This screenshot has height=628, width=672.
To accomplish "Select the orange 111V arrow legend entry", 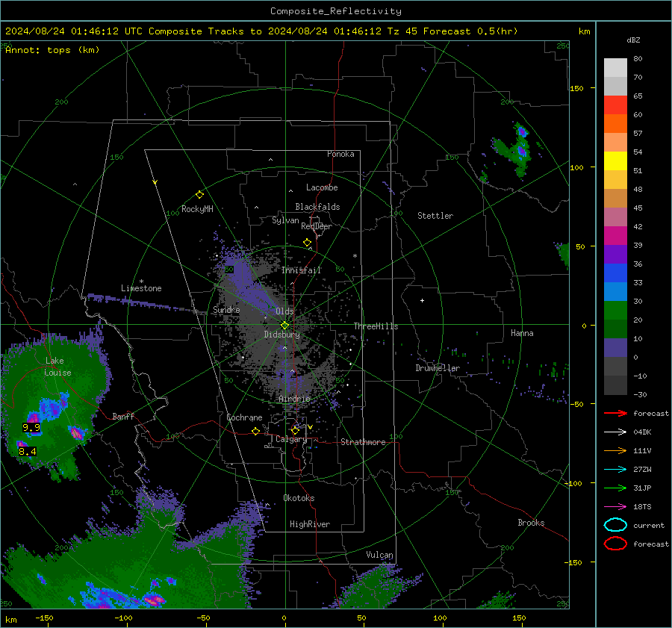I will tap(615, 450).
